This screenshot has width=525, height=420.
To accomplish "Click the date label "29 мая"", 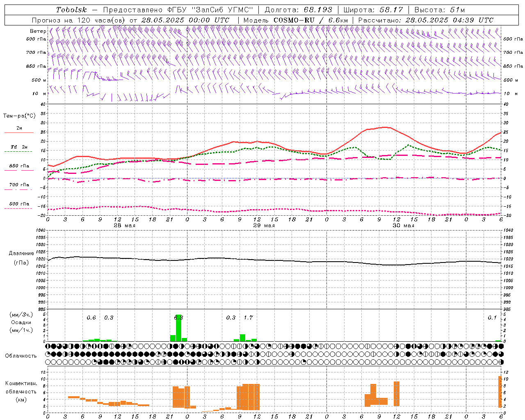I will pos(264,226).
